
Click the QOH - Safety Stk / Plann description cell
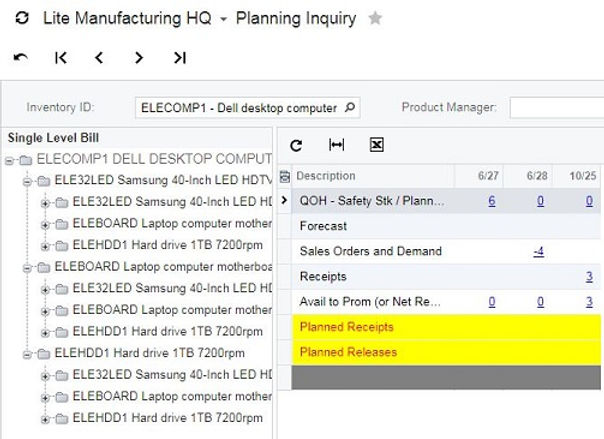(372, 201)
